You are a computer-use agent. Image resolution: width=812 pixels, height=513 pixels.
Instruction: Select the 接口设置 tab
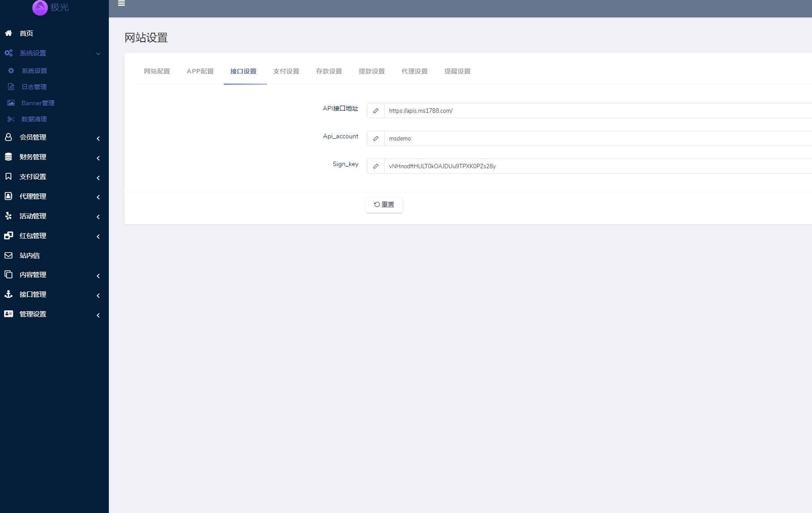click(243, 71)
